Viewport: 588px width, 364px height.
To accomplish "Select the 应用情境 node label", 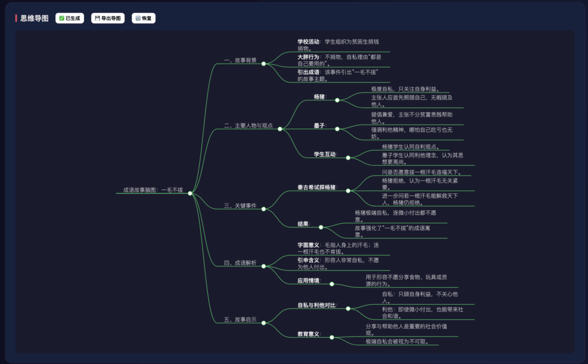I will pyautogui.click(x=308, y=281).
